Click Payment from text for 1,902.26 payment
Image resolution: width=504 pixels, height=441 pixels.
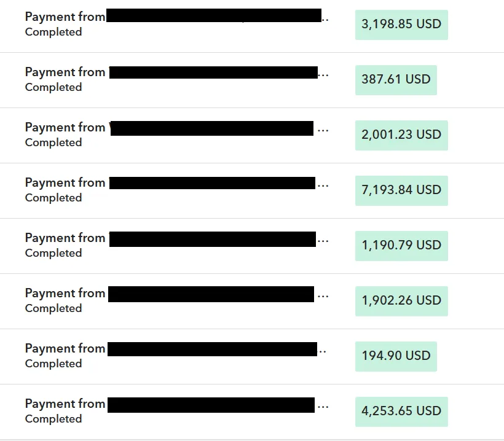point(65,293)
